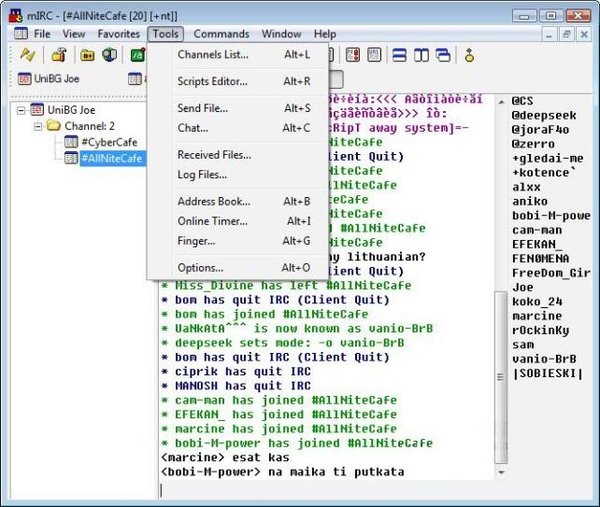This screenshot has width=600, height=507.
Task: Switch to UniBG Joe switchbar button
Action: (46, 78)
